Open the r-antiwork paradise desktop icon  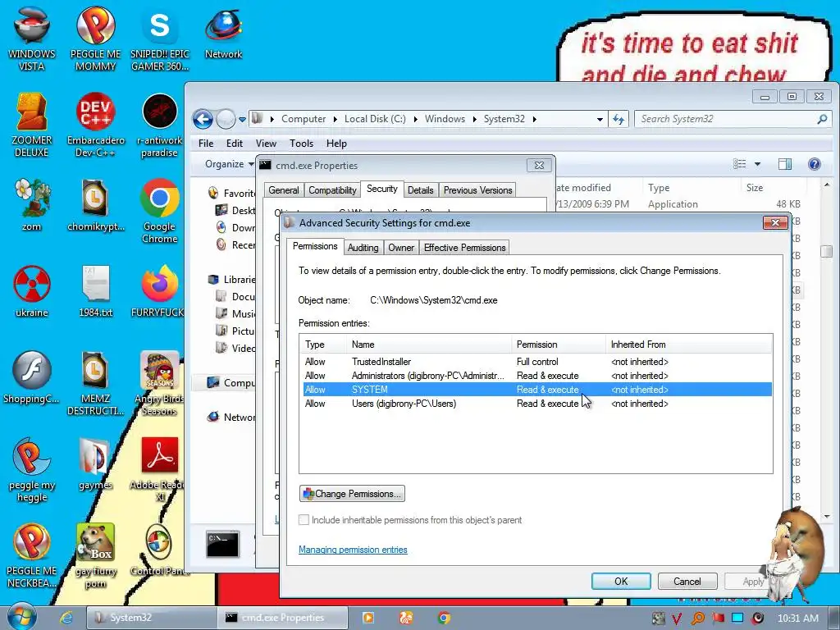click(160, 125)
